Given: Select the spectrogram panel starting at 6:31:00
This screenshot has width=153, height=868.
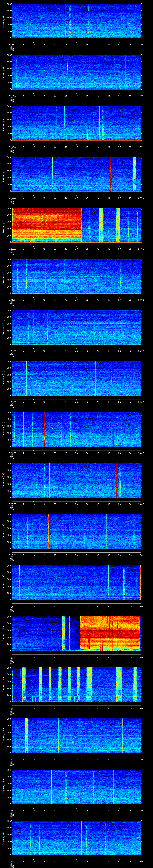Looking at the screenshot, I should coord(76,786).
